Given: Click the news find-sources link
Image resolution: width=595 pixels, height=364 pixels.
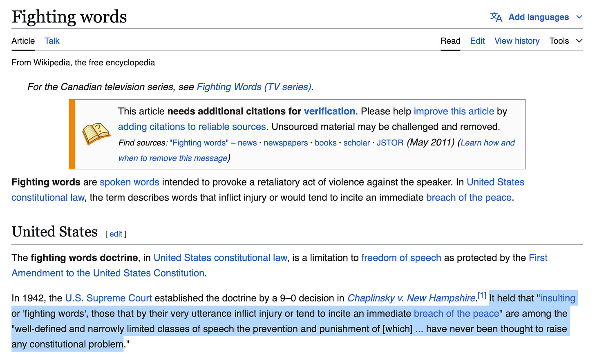Looking at the screenshot, I should [x=247, y=143].
